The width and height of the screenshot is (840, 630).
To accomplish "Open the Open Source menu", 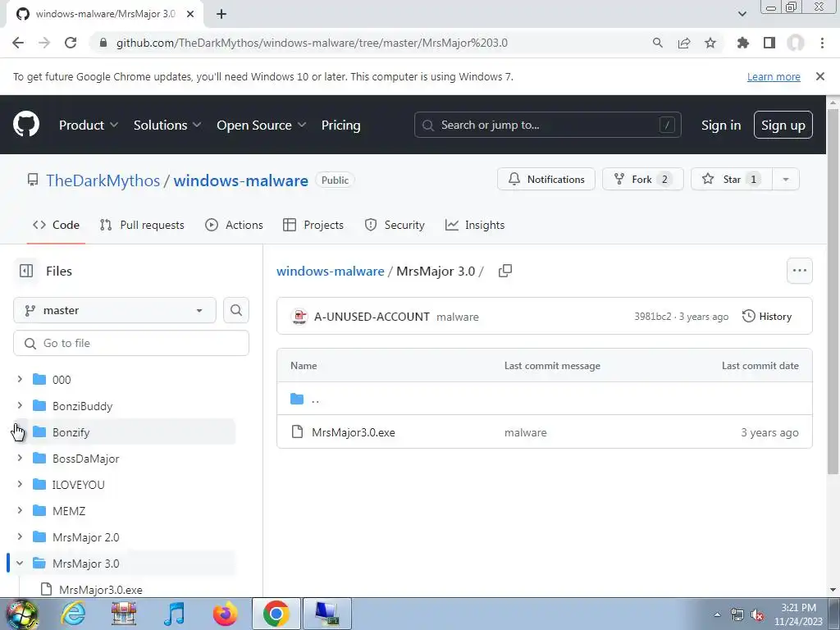I will click(262, 125).
